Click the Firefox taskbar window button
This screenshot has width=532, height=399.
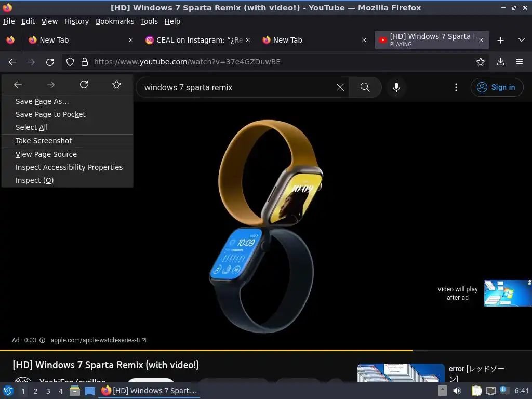149,391
